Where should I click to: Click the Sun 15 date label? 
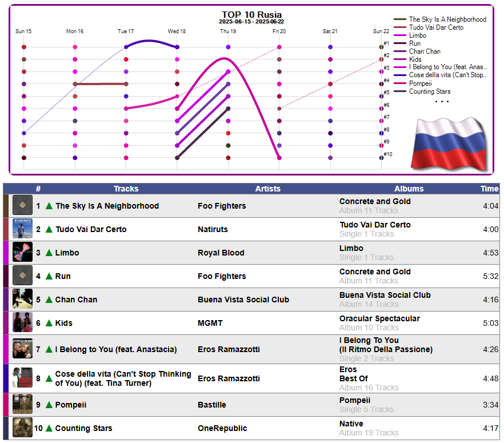tap(23, 31)
